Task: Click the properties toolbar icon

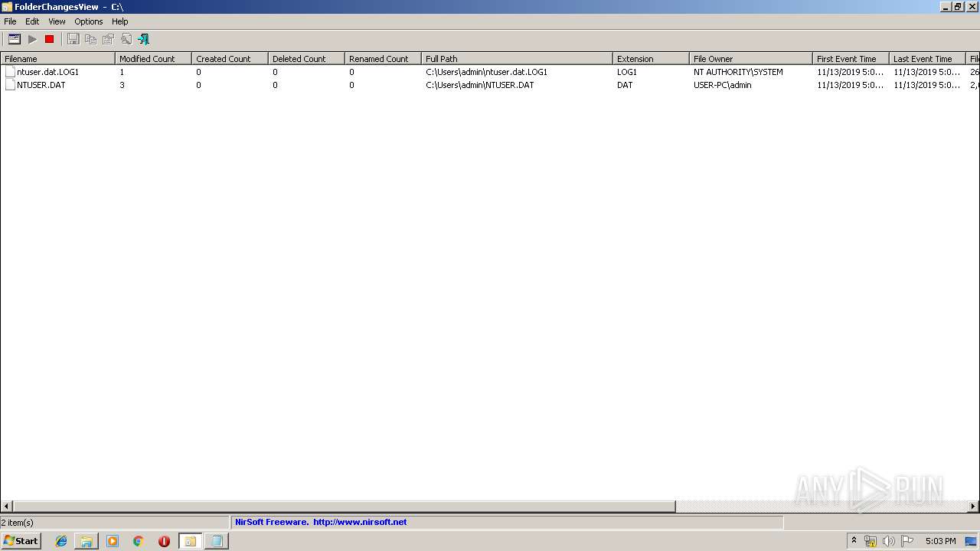Action: (109, 39)
